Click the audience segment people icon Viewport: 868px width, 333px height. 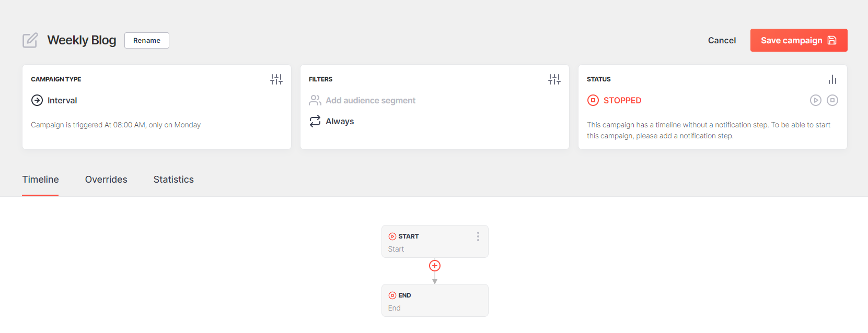[315, 100]
